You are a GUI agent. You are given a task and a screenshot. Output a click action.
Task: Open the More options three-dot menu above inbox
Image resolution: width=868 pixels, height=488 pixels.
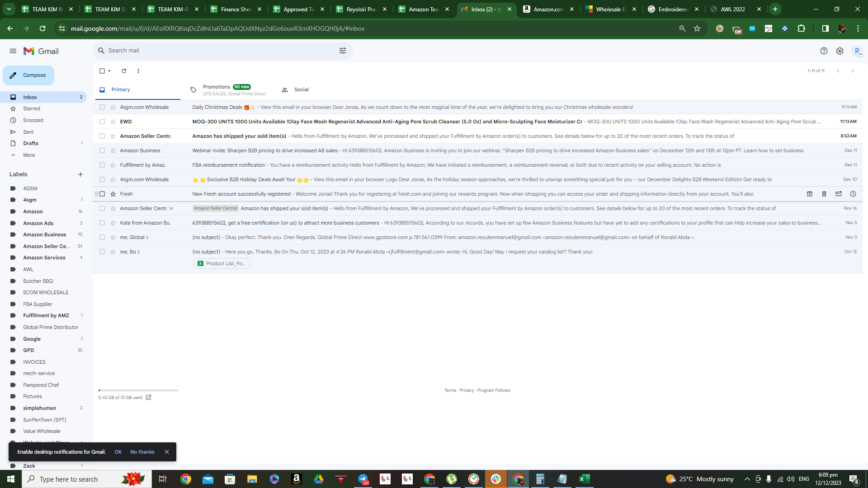[138, 71]
